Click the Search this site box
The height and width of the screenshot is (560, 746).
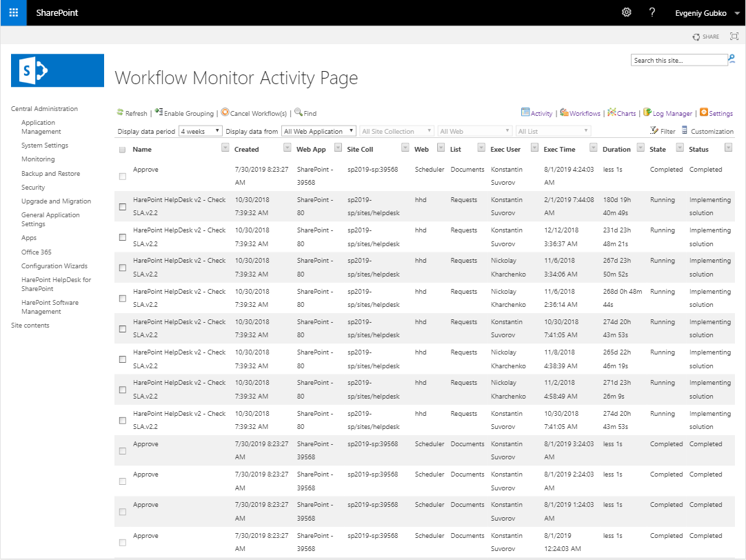click(678, 61)
